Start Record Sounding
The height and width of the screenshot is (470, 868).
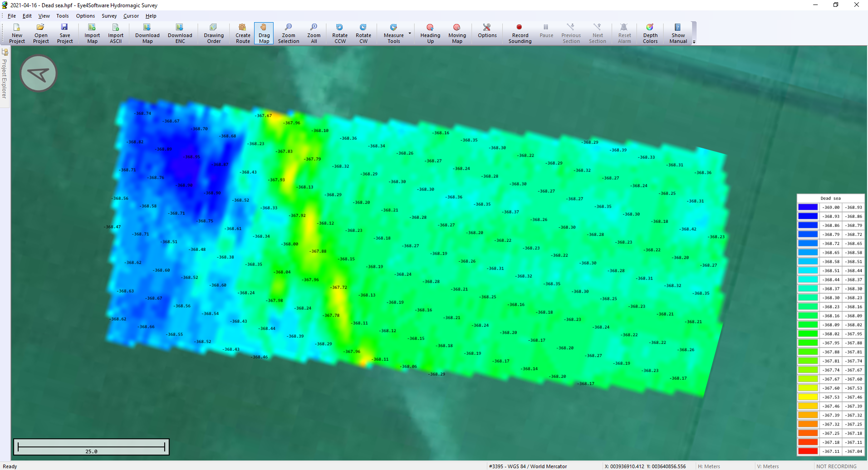pyautogui.click(x=520, y=34)
